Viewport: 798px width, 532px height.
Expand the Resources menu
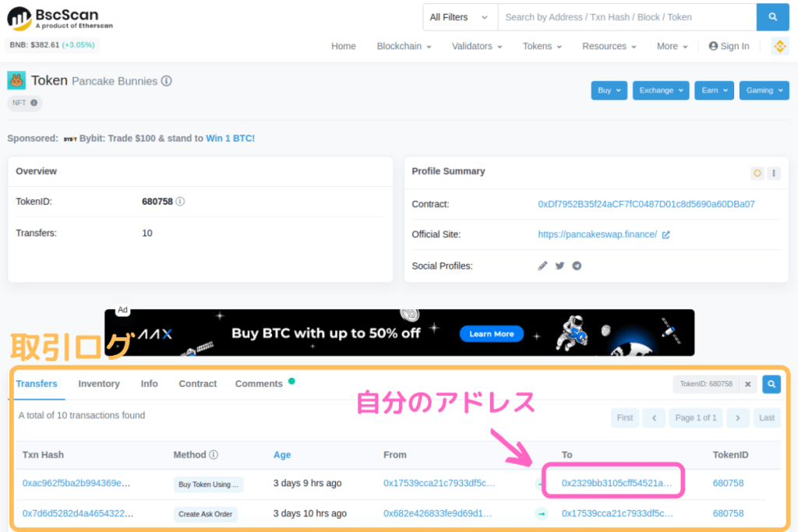[x=609, y=46]
